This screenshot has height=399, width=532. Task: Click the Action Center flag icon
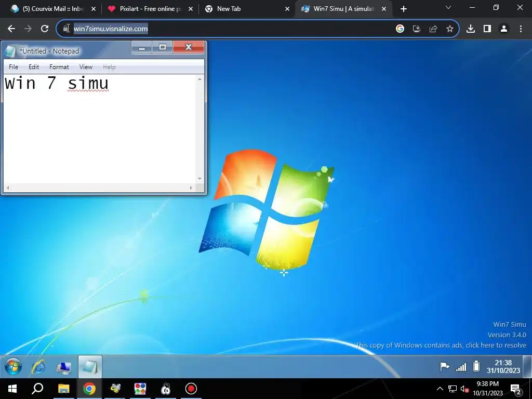445,367
